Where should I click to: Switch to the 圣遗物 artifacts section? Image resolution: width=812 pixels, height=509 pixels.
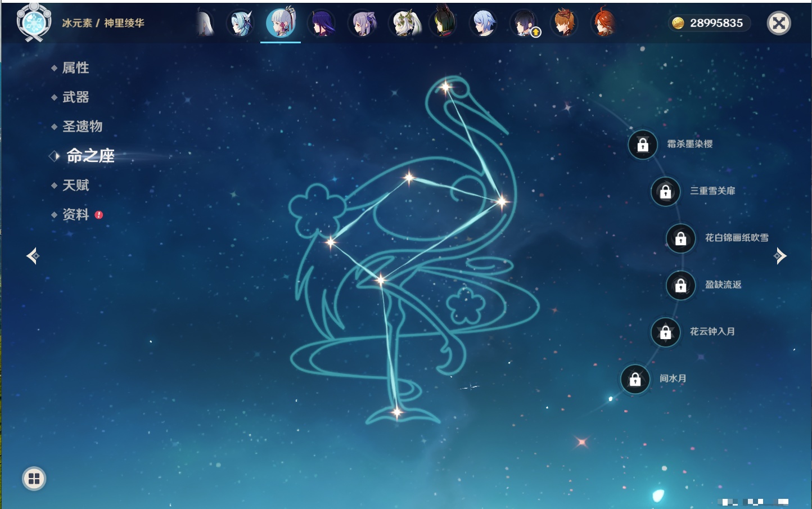(82, 127)
